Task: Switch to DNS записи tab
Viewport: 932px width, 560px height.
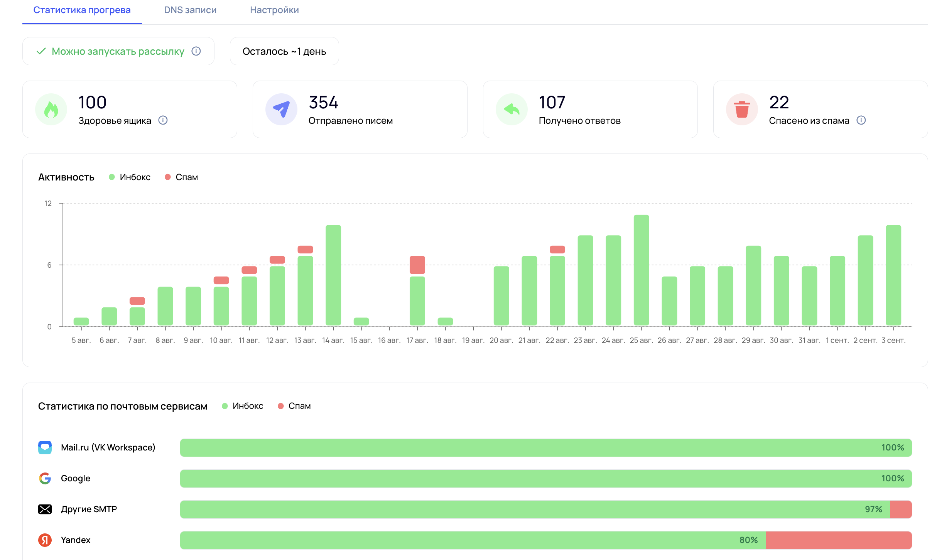Action: click(190, 10)
